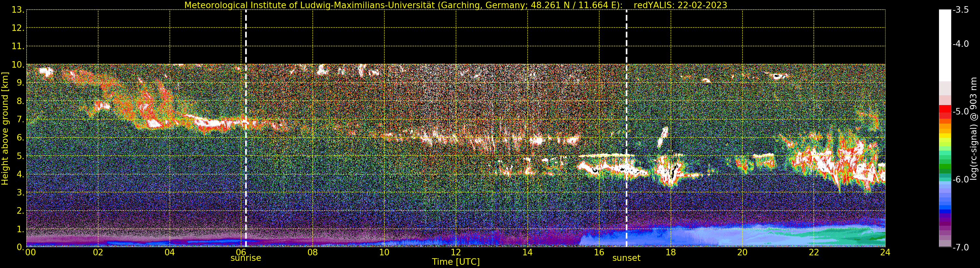Click the sunset dashed vertical line marker

[x=626, y=128]
